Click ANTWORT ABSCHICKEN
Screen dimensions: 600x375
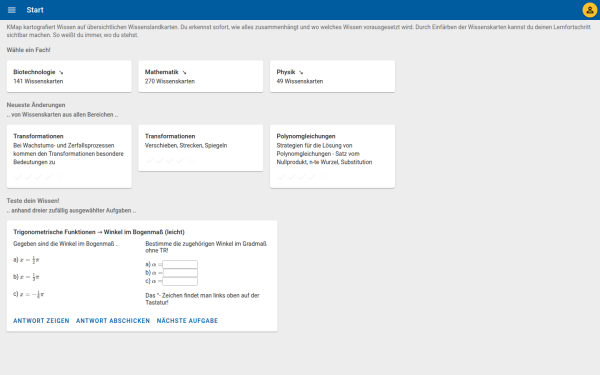point(113,321)
